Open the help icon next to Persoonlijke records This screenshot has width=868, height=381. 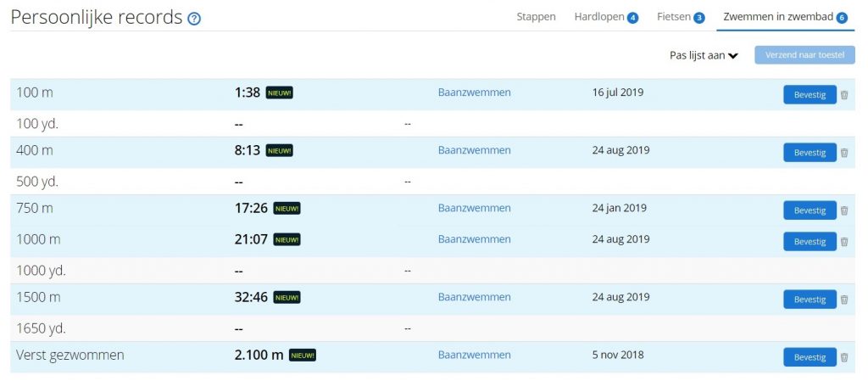point(194,19)
